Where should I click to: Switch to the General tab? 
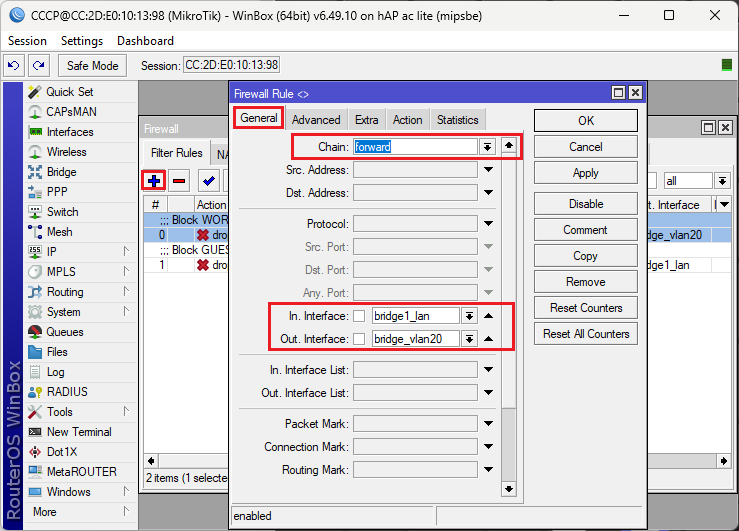259,118
